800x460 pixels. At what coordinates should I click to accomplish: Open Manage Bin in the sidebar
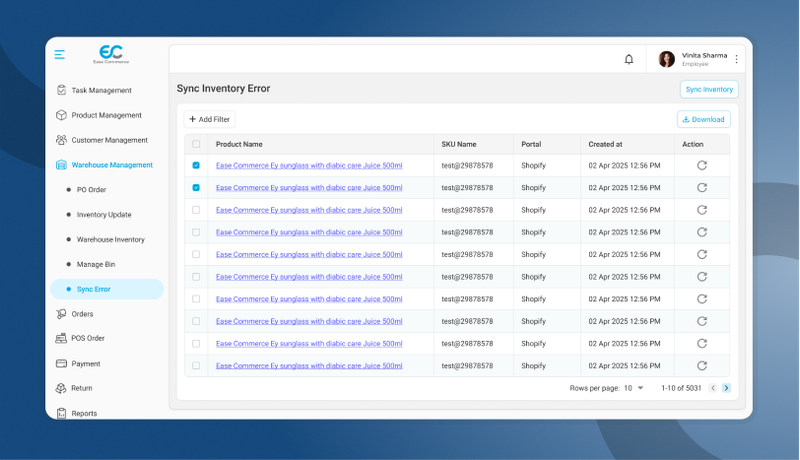tap(96, 264)
